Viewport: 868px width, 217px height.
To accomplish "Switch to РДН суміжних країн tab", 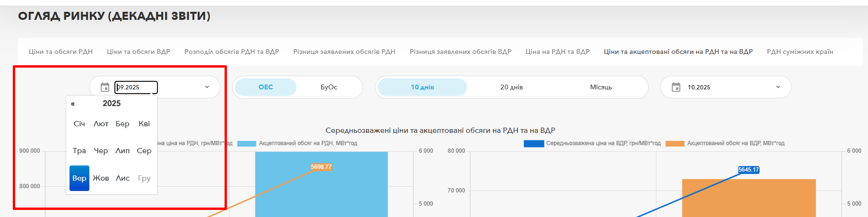I will [x=800, y=52].
